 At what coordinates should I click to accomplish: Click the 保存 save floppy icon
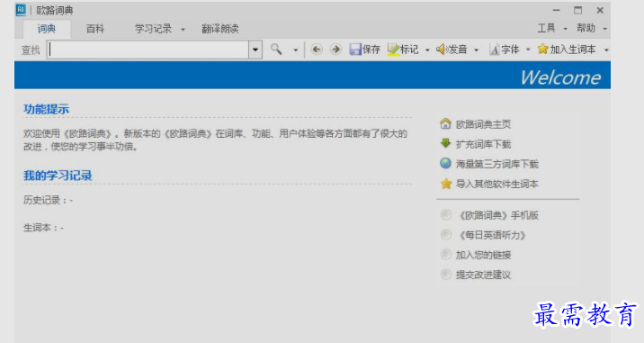pyautogui.click(x=355, y=50)
